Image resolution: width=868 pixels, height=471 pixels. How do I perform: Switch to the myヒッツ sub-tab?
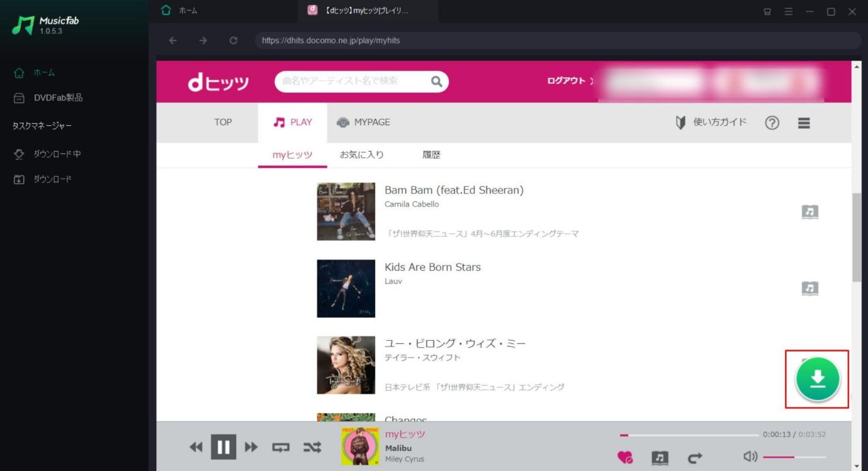[293, 155]
